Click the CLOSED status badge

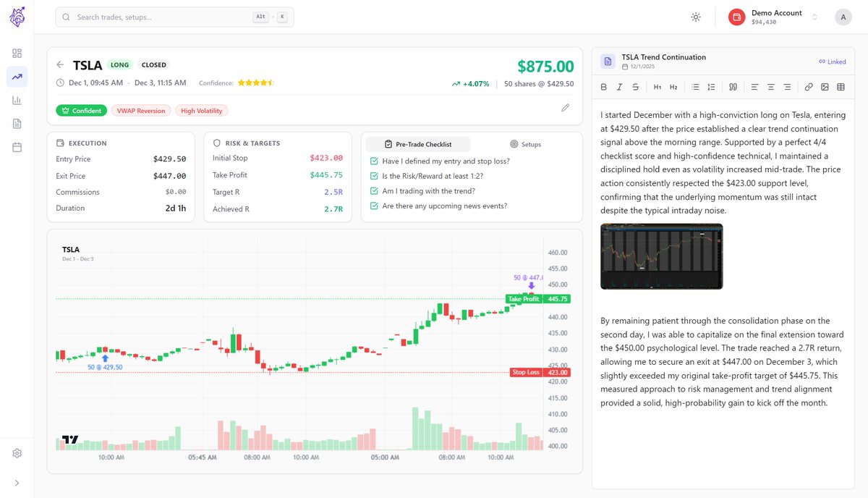point(153,65)
